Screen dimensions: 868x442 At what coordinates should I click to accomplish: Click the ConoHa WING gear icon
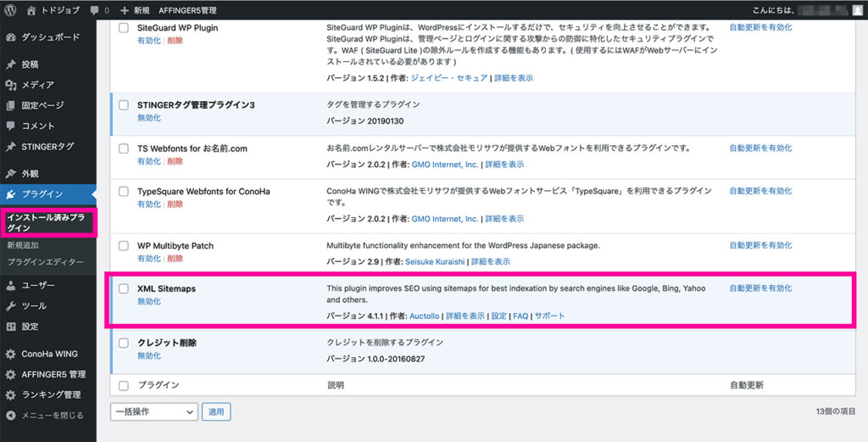(10, 354)
